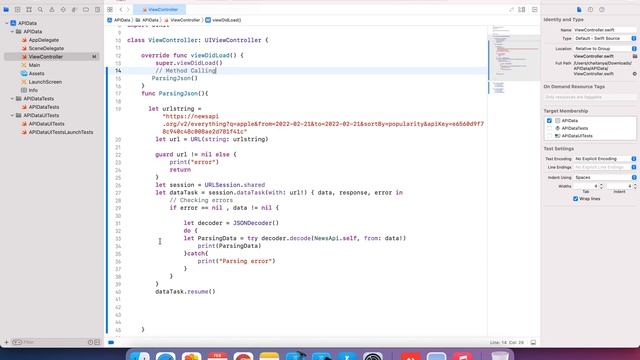Click the folder icon to choose file location

[x=635, y=56]
